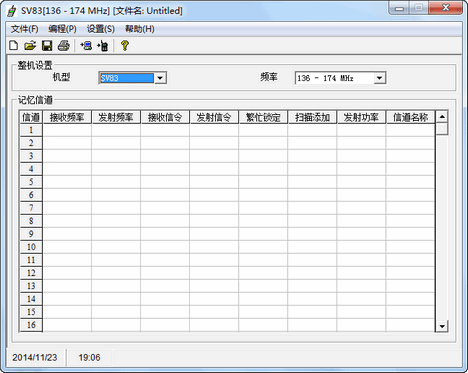Select channel row 12 header

31,273
